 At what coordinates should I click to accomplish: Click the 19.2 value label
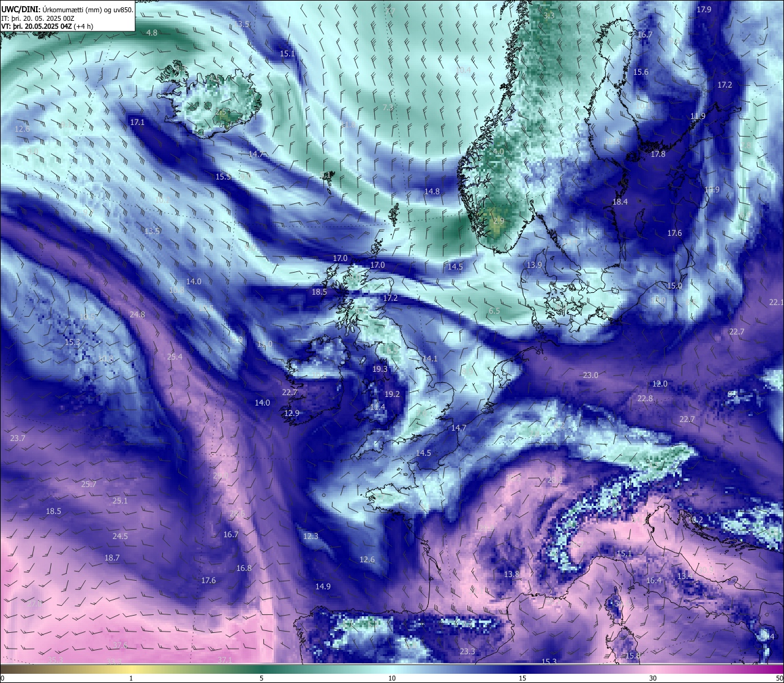point(392,394)
